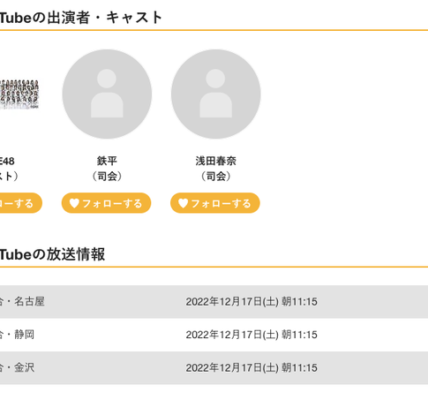This screenshot has width=428, height=400.
Task: Open 浅田春奈 name link
Action: (x=216, y=161)
